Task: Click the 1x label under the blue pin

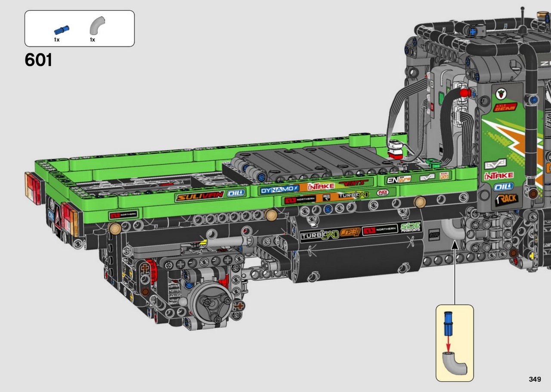Action: coord(57,40)
